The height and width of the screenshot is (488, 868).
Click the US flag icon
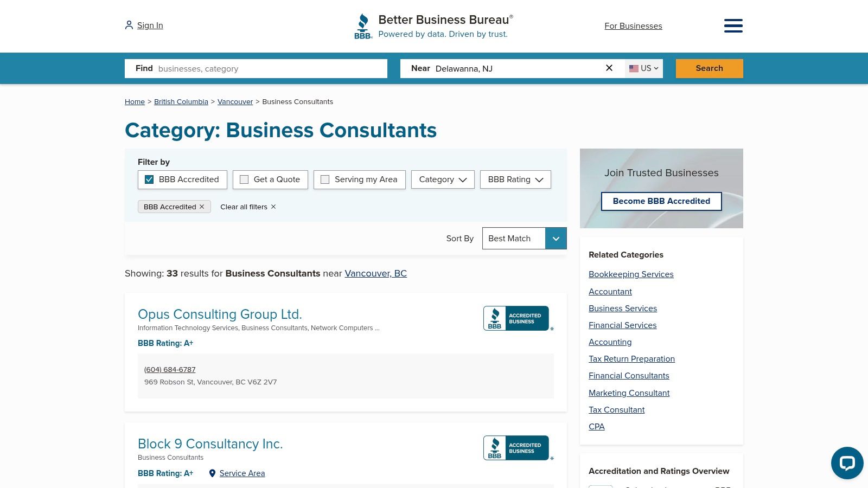pyautogui.click(x=634, y=68)
